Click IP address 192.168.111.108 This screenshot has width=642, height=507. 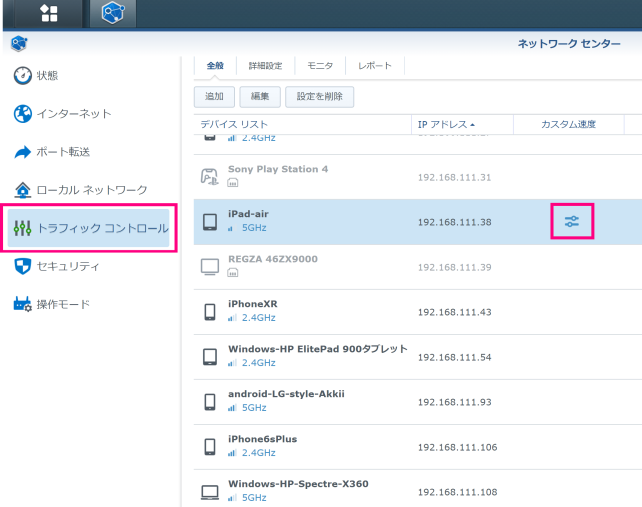point(457,492)
